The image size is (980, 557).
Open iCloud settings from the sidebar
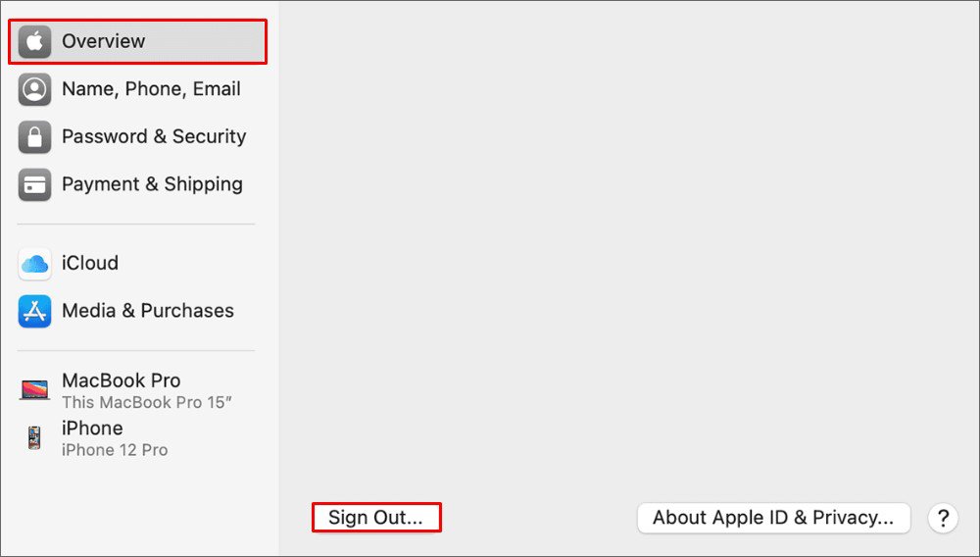90,263
